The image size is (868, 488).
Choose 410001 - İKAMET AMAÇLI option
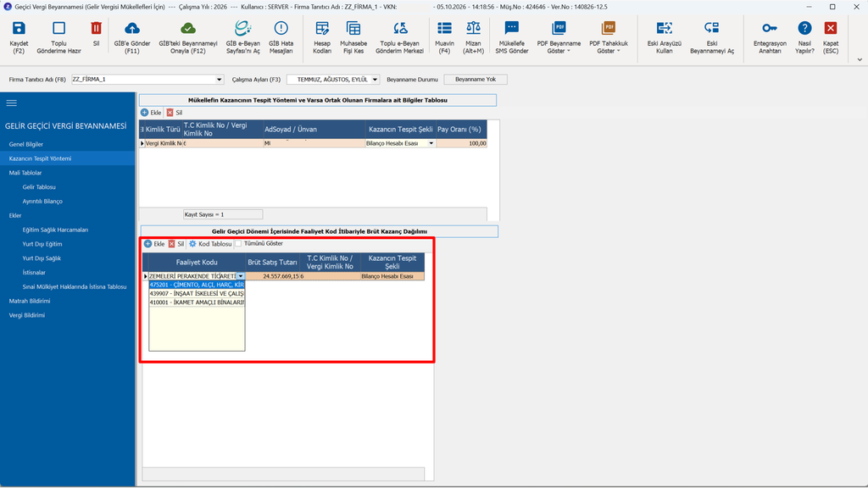click(x=197, y=302)
